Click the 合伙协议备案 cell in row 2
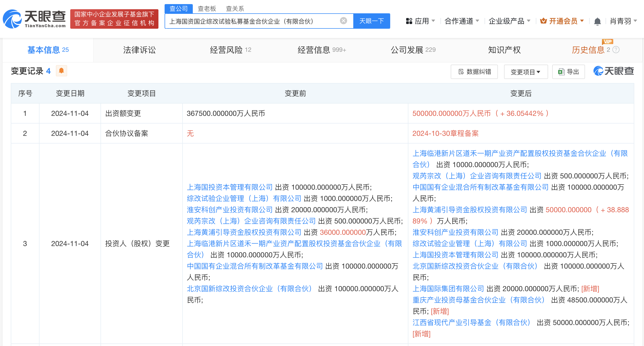This screenshot has width=644, height=346. point(141,133)
